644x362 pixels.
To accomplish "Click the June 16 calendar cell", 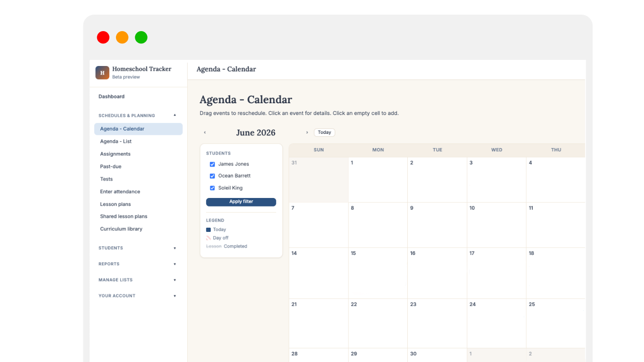I will (438, 273).
